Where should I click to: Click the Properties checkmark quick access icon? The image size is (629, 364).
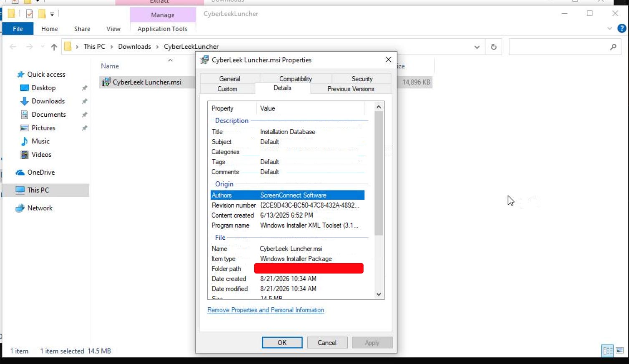pos(30,14)
